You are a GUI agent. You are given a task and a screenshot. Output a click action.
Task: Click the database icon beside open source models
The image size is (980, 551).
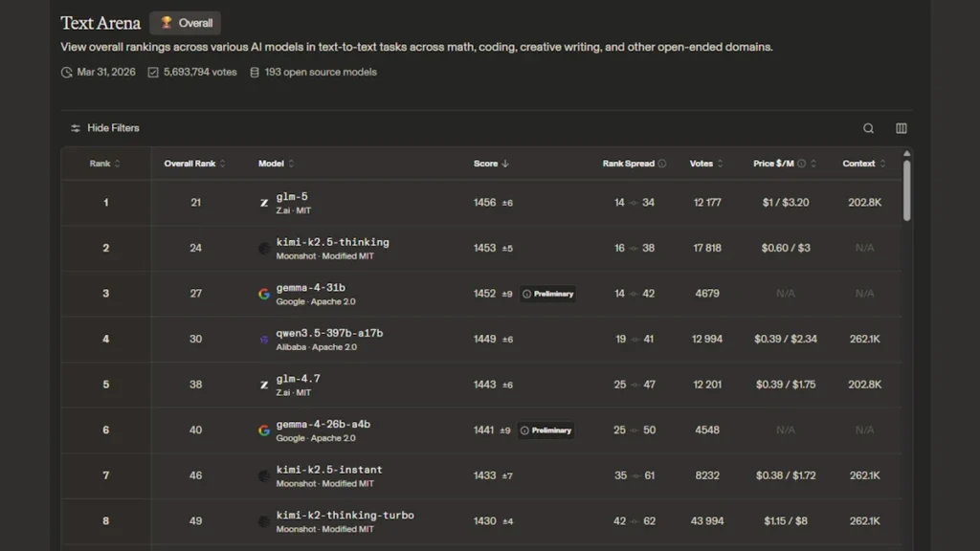[x=255, y=73]
